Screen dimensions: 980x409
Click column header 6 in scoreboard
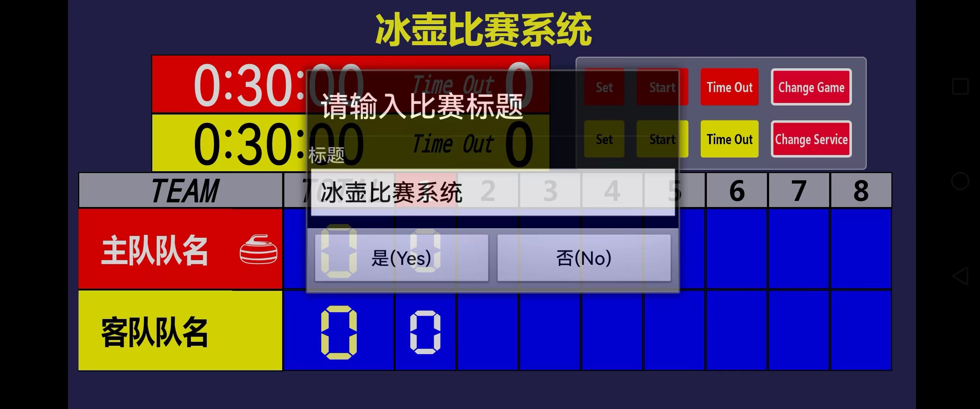pyautogui.click(x=735, y=190)
